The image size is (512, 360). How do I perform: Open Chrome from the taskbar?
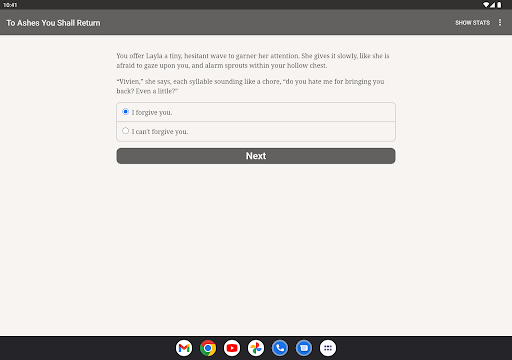tap(208, 348)
